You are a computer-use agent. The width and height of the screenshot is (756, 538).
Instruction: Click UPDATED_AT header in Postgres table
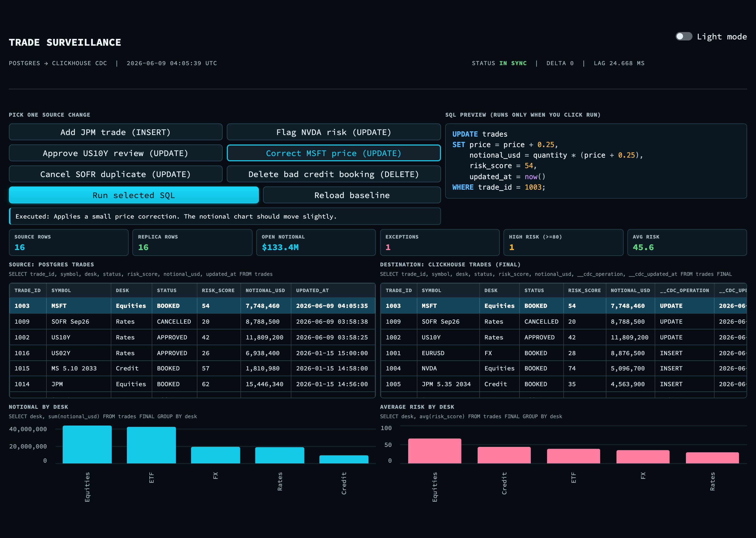(x=333, y=291)
